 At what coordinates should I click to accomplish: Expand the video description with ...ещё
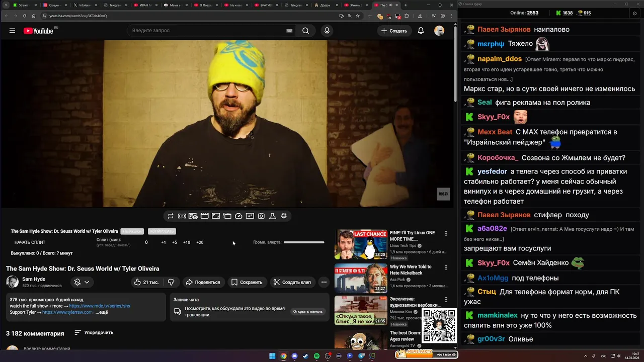(102, 312)
